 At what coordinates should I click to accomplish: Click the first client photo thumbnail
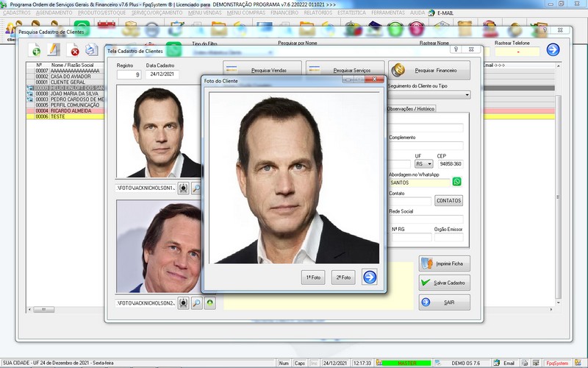(159, 132)
